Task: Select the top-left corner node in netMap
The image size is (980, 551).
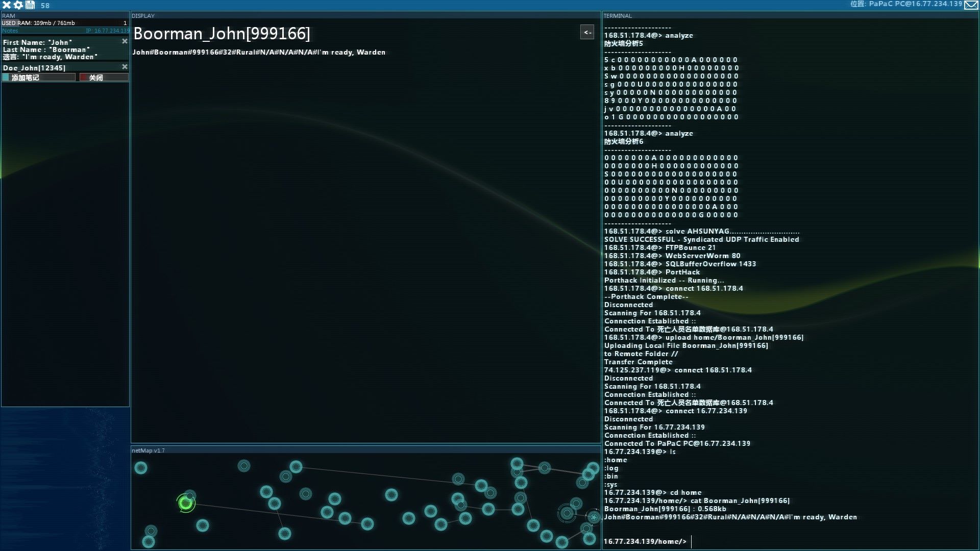Action: tap(141, 468)
